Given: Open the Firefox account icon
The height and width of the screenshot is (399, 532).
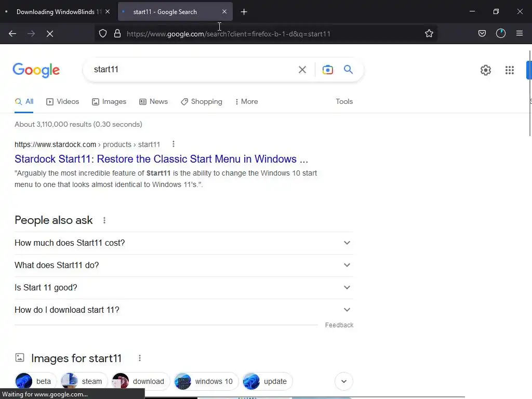Looking at the screenshot, I should tap(501, 33).
